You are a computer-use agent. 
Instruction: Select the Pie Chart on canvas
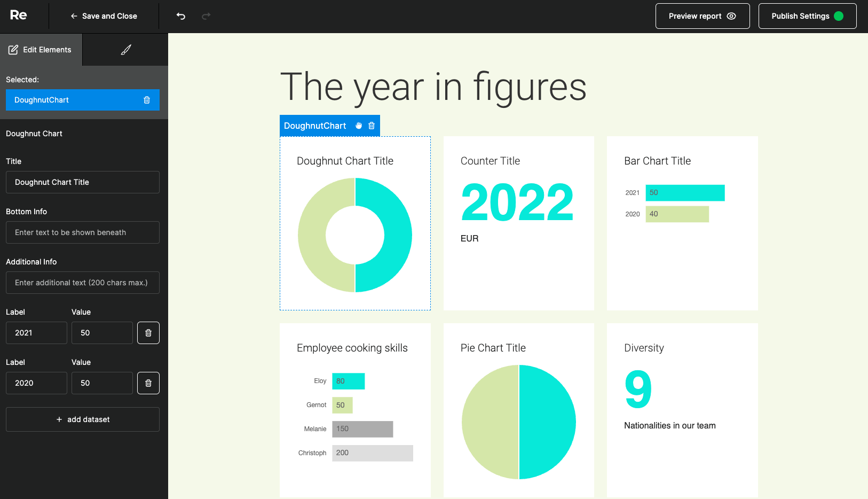click(x=518, y=422)
